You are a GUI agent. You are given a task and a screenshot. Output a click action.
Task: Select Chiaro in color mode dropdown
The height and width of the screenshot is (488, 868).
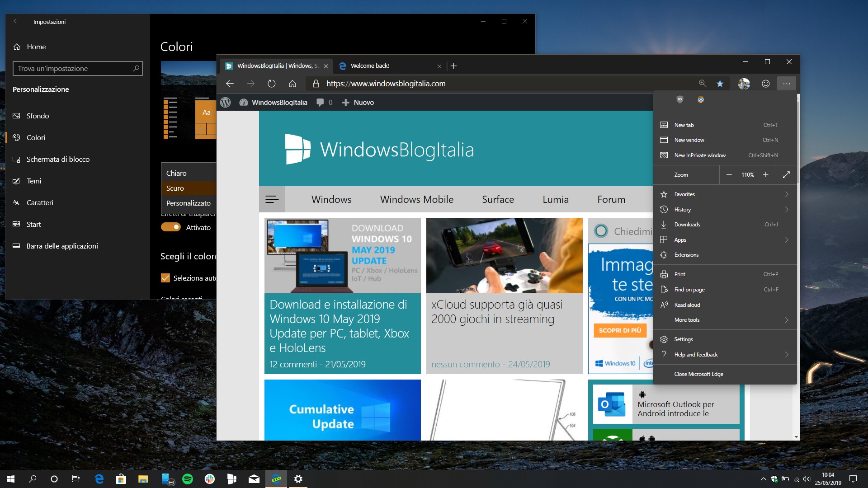189,174
